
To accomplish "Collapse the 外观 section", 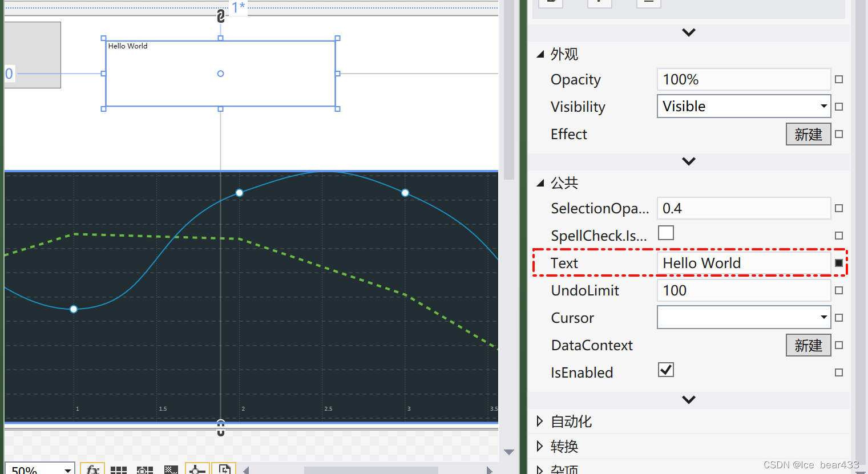I will point(540,54).
